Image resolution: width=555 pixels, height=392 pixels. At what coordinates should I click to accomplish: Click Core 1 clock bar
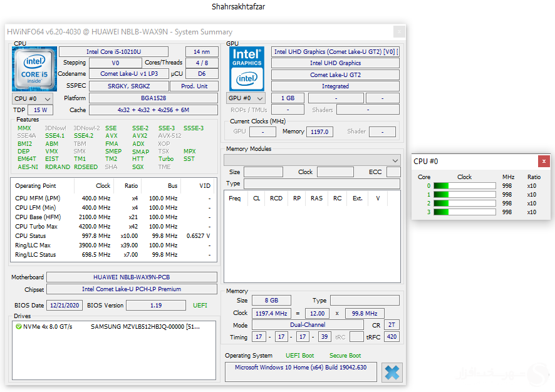(464, 195)
